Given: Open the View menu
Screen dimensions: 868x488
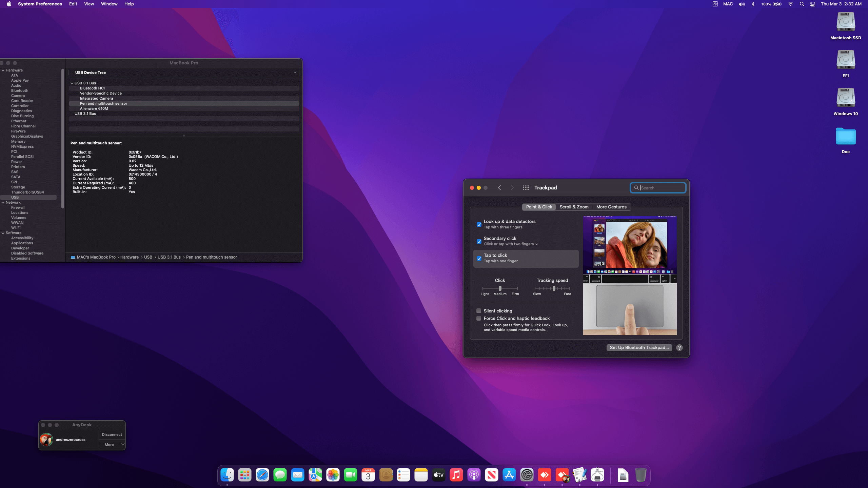Looking at the screenshot, I should [x=89, y=4].
